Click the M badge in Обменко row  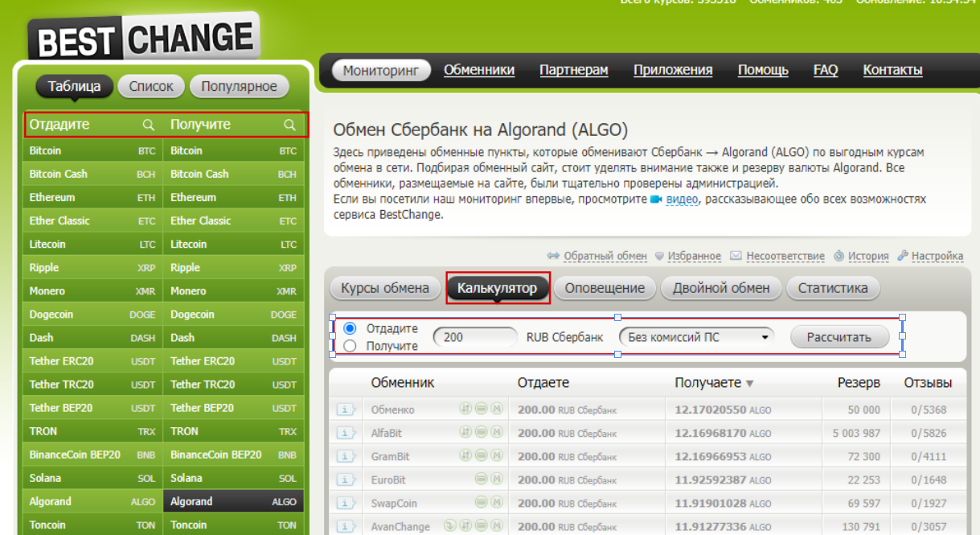coord(498,409)
